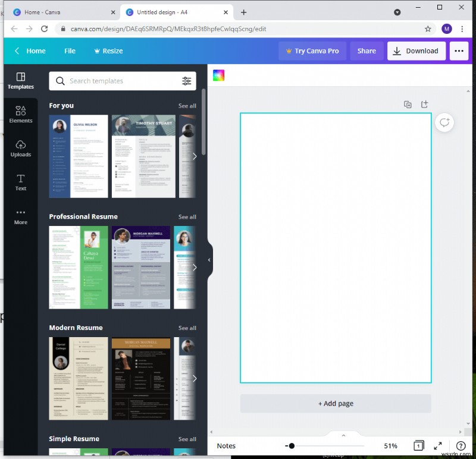Switch to the Untitled design - A4 tab
The image size is (476, 459).
(177, 12)
